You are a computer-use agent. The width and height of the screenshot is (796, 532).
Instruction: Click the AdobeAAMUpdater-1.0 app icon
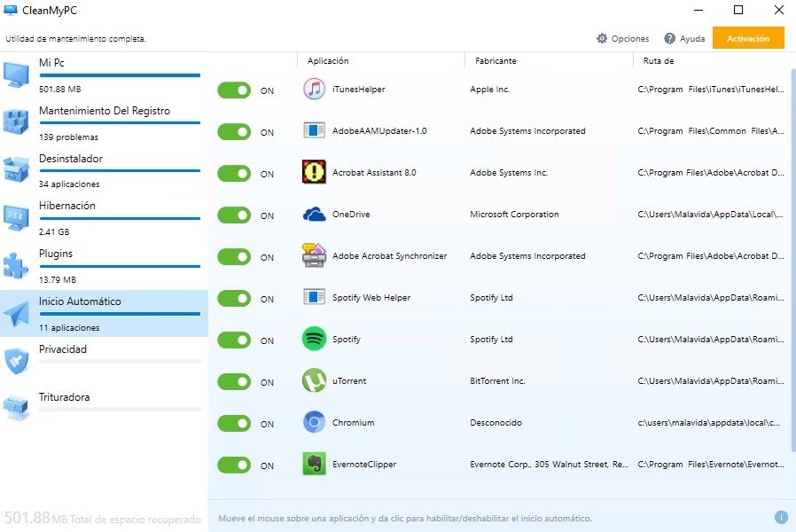click(315, 131)
